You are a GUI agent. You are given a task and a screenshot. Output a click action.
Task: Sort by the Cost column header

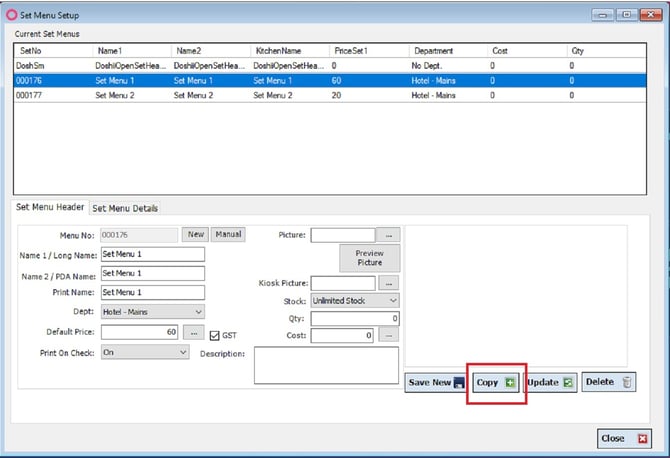[x=527, y=51]
